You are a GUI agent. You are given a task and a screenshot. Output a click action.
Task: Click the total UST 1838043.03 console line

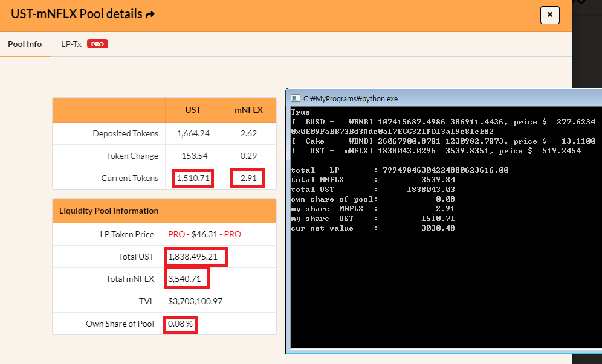pos(373,189)
